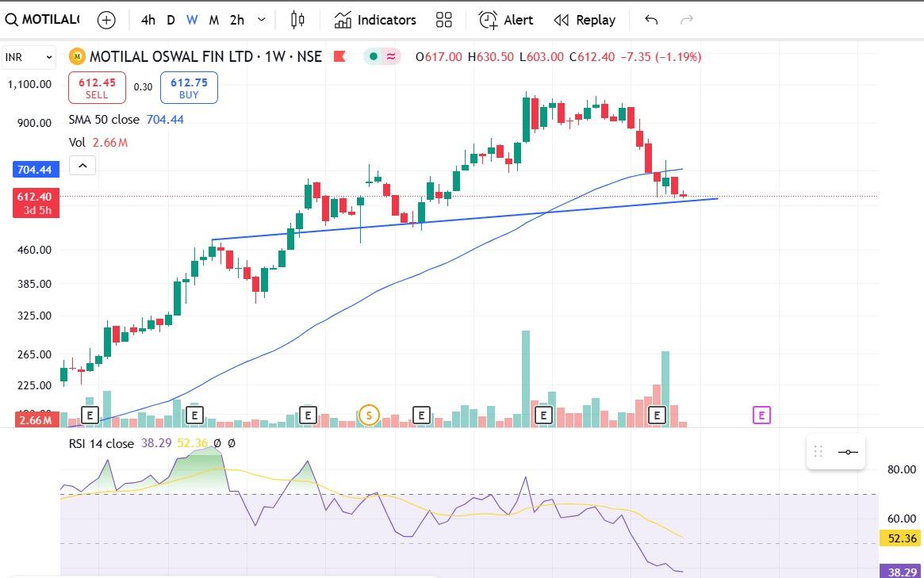Click the 2.66 M volume label
Screen dimensions: 924x578
point(36,420)
